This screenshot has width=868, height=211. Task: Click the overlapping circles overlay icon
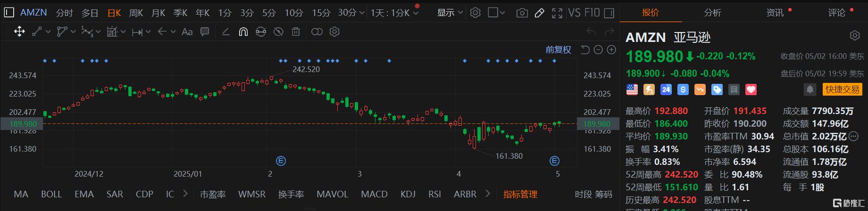click(317, 32)
